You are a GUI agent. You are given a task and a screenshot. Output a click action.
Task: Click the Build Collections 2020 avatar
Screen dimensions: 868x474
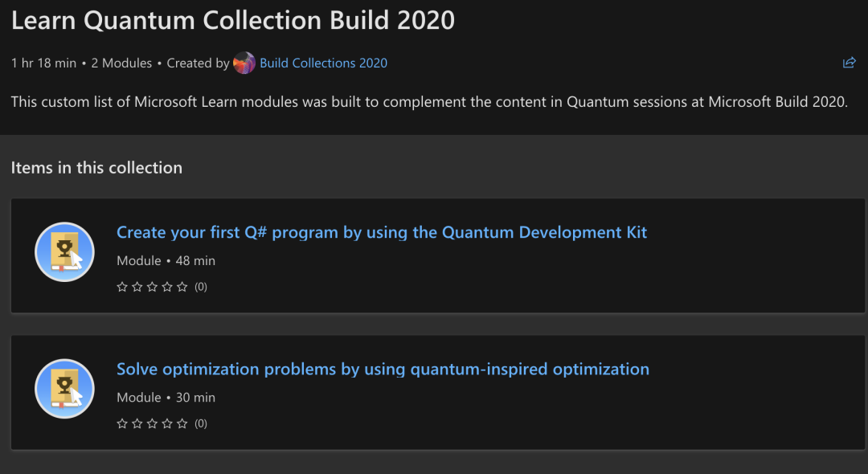(244, 63)
